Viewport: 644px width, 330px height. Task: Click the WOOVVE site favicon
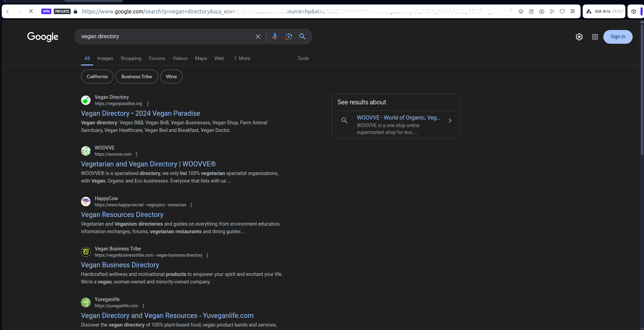[86, 151]
